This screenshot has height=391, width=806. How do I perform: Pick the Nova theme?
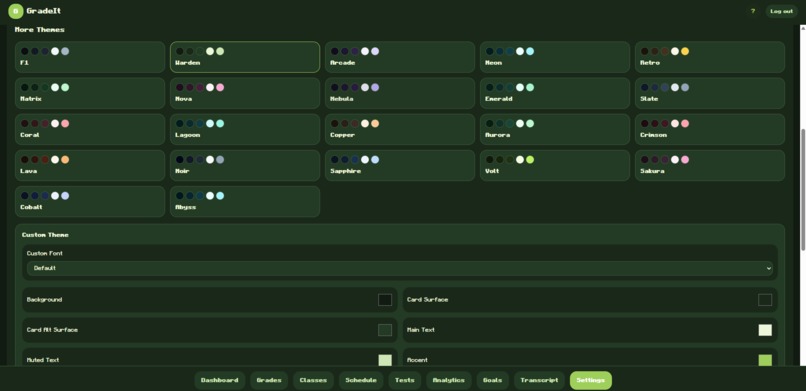point(245,93)
